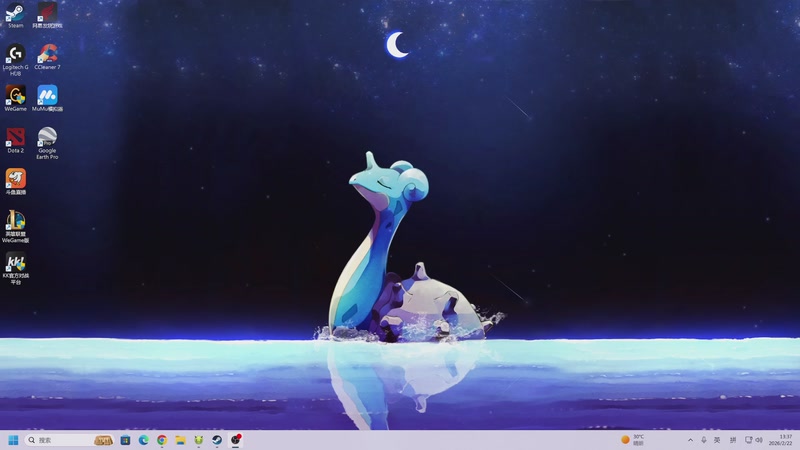Click the microphone tray icon
The width and height of the screenshot is (800, 450).
(704, 440)
